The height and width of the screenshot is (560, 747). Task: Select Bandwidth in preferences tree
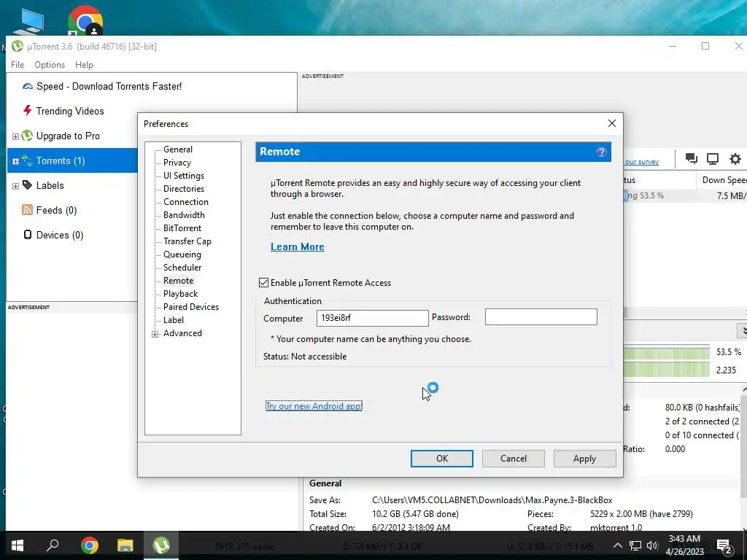point(184,215)
